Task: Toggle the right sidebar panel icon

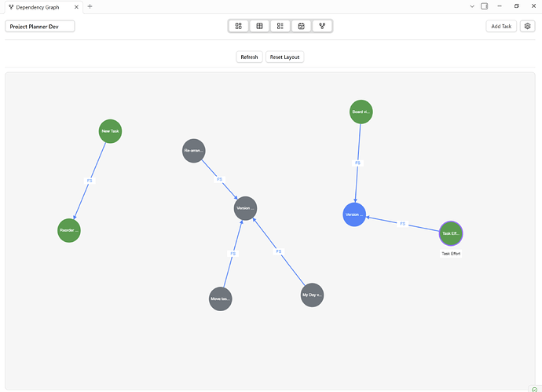Action: click(x=485, y=6)
